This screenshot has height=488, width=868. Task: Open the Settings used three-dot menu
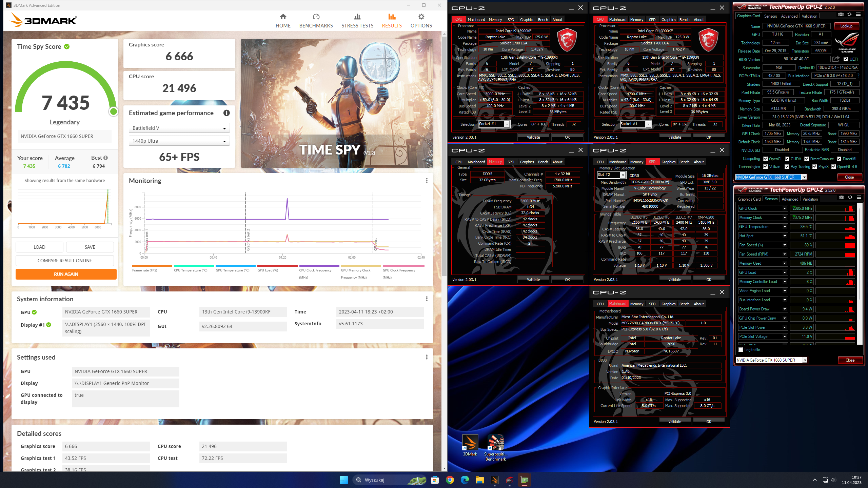pyautogui.click(x=427, y=357)
